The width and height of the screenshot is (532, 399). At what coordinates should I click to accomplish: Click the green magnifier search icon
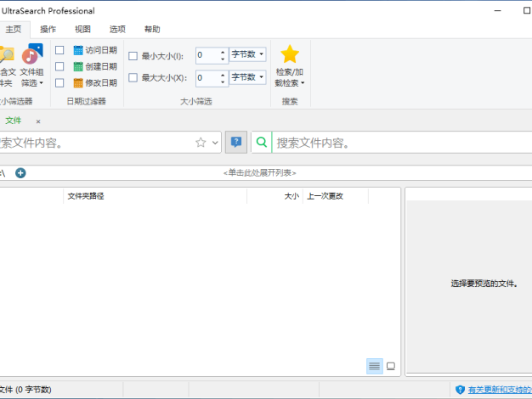pyautogui.click(x=262, y=142)
